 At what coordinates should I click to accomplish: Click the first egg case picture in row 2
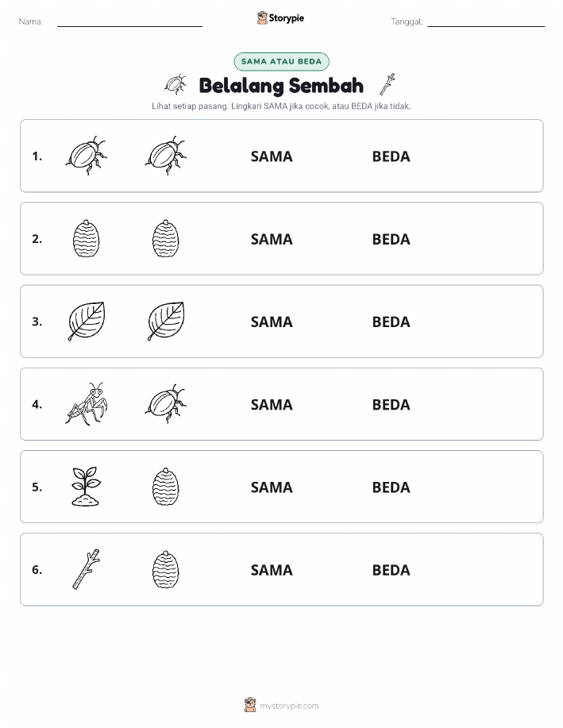(x=87, y=239)
